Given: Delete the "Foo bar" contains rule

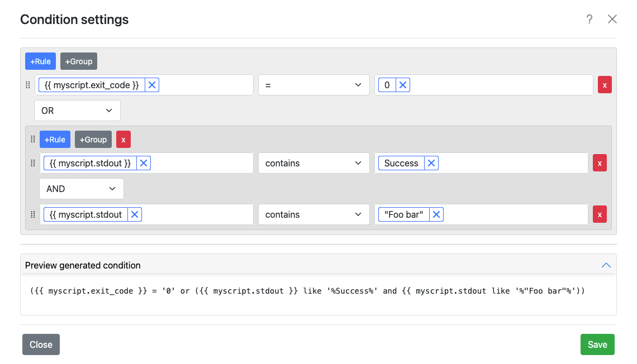Looking at the screenshot, I should pos(600,214).
